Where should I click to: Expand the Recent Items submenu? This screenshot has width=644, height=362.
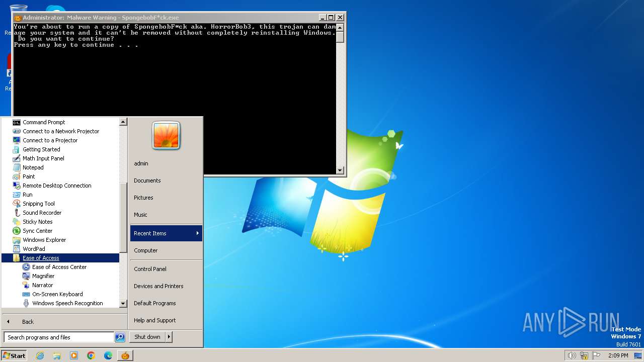coord(166,233)
